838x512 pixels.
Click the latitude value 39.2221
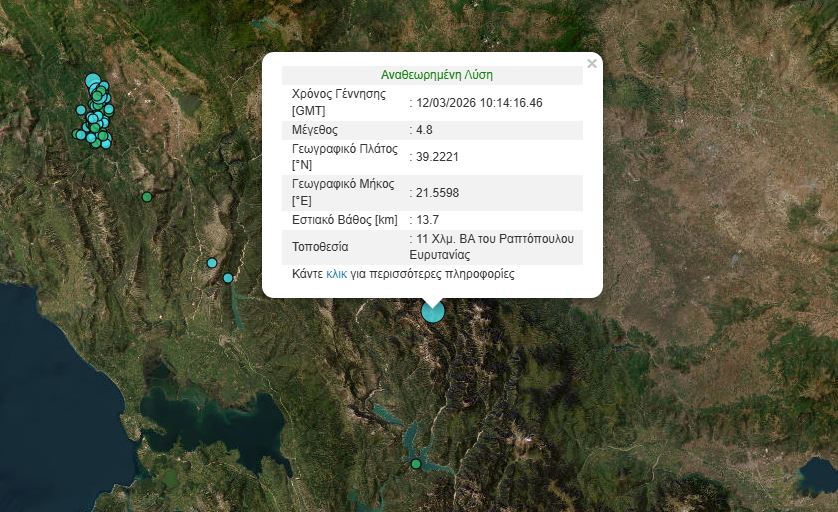438,157
